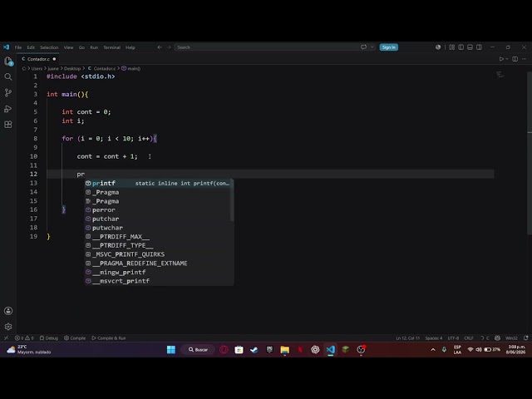Click Debug in the status bar

[49, 338]
